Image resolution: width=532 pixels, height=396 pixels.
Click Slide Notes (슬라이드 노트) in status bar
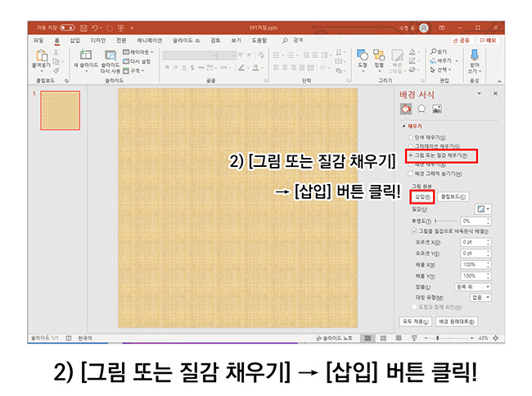tap(335, 338)
